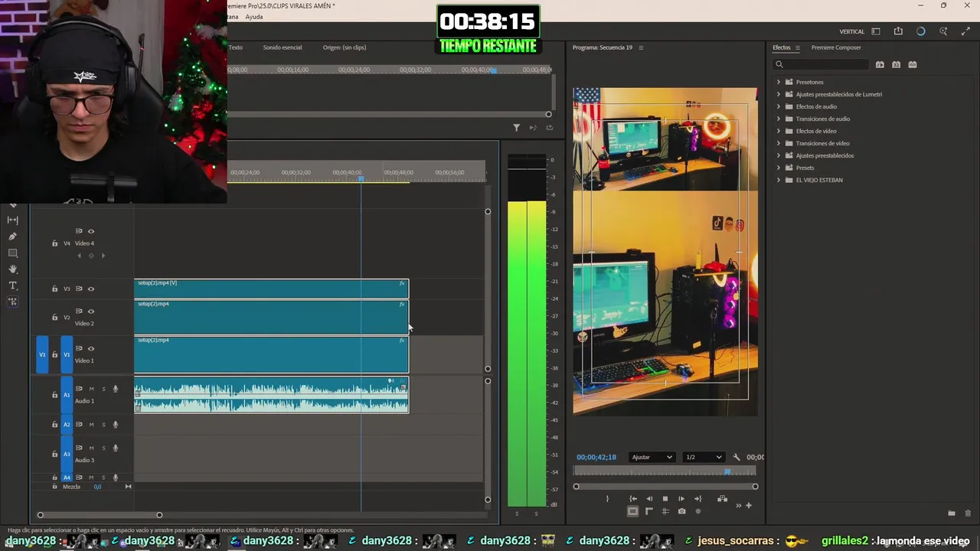Screen dimensions: 980x551
Task: Click the Lift/Extract overlay icon
Action: (722, 499)
